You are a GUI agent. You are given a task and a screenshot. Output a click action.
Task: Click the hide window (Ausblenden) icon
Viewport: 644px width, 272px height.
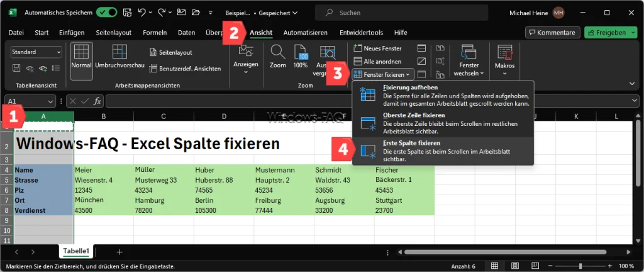[421, 62]
